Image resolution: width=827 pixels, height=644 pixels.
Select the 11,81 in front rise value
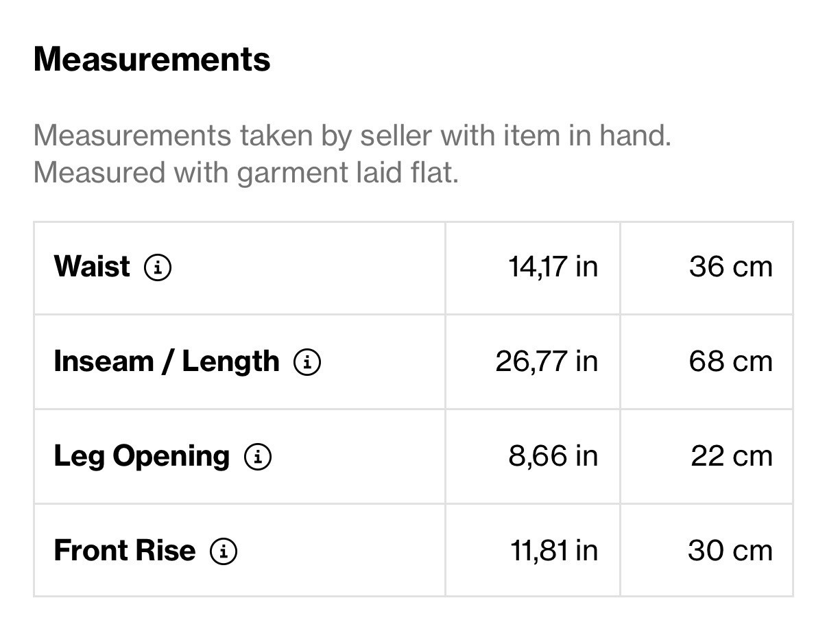pyautogui.click(x=553, y=550)
